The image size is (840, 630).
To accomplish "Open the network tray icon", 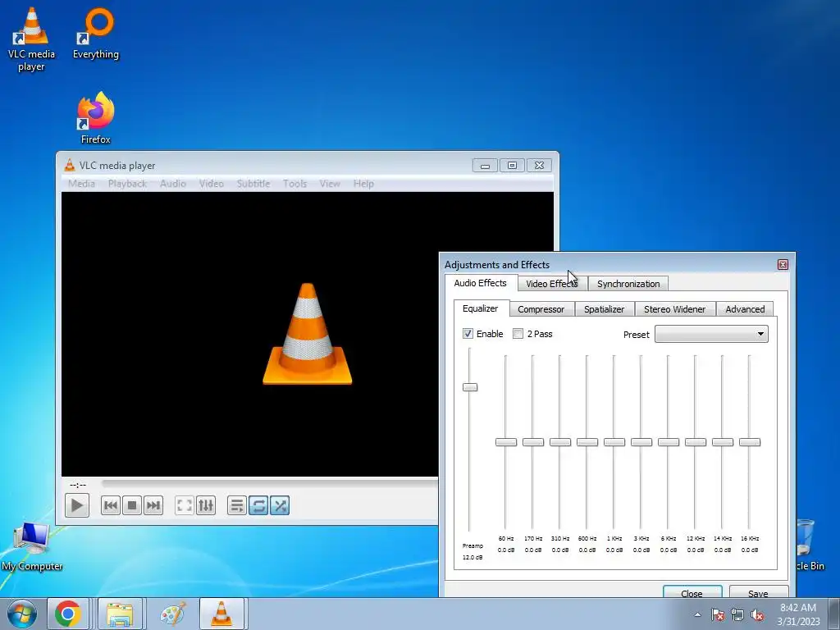I will tap(737, 614).
